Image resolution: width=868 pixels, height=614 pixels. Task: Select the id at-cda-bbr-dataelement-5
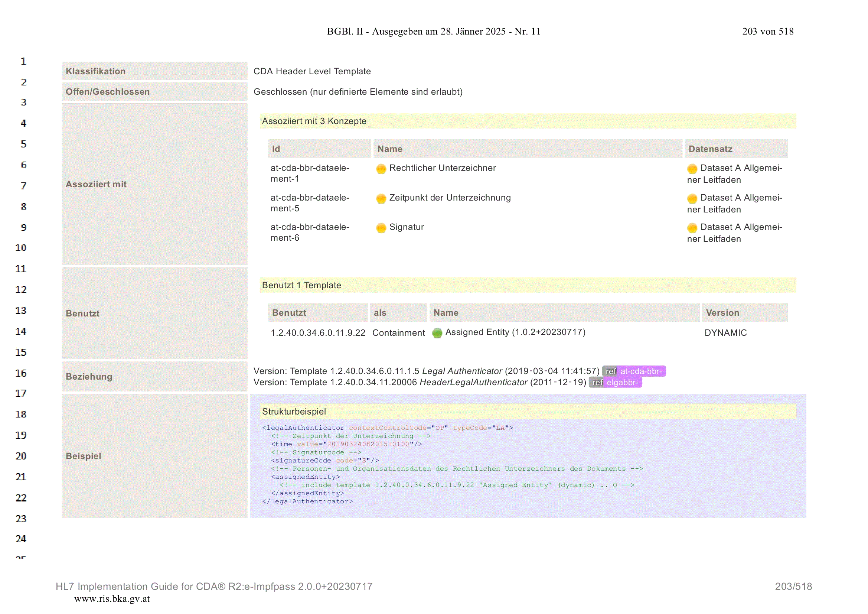tap(310, 203)
